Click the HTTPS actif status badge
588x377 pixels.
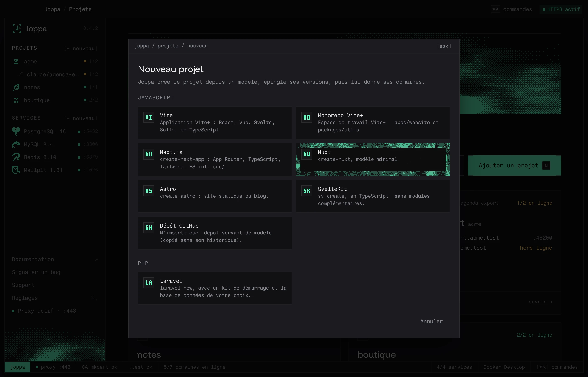[561, 9]
